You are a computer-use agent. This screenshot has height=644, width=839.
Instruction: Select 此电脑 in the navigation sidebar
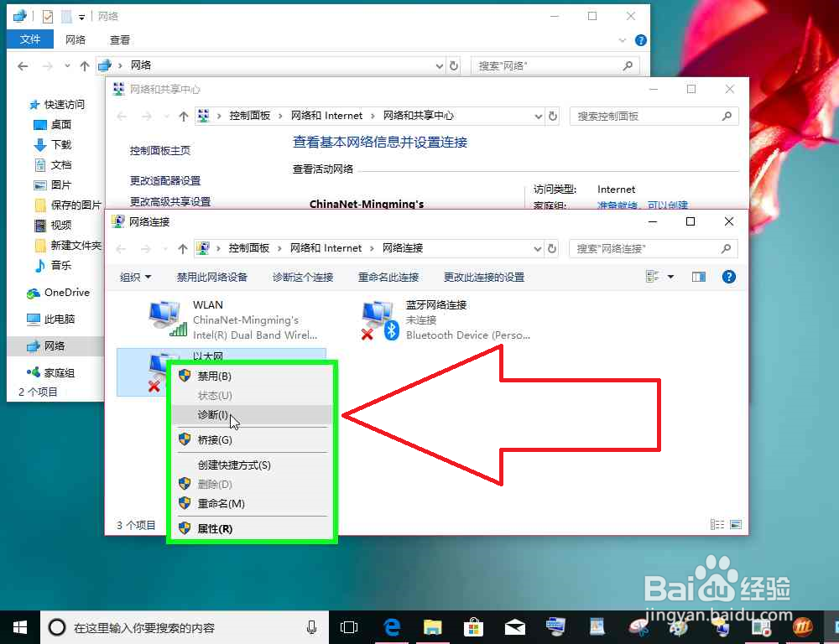(52, 319)
